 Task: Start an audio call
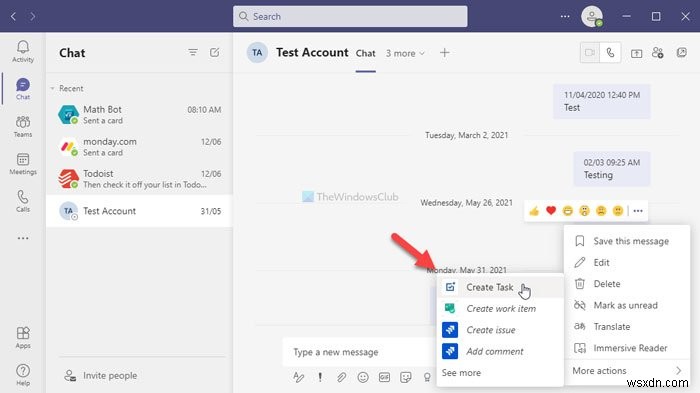pos(610,53)
